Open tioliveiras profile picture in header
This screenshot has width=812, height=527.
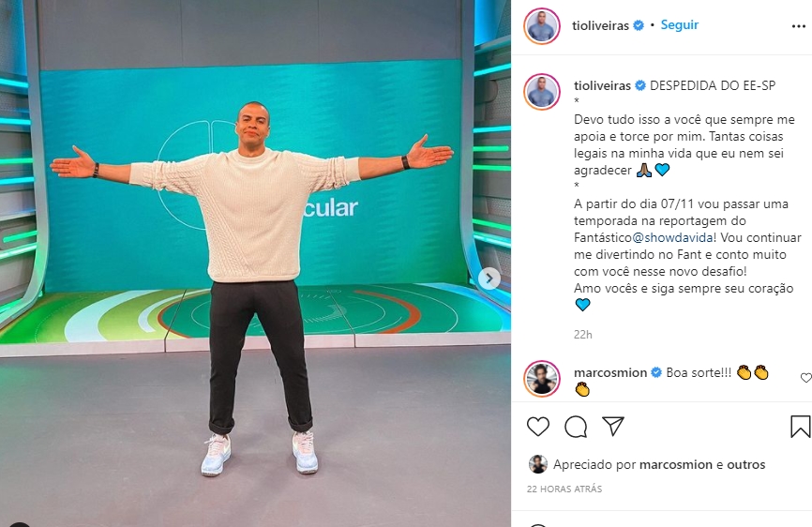pos(542,25)
